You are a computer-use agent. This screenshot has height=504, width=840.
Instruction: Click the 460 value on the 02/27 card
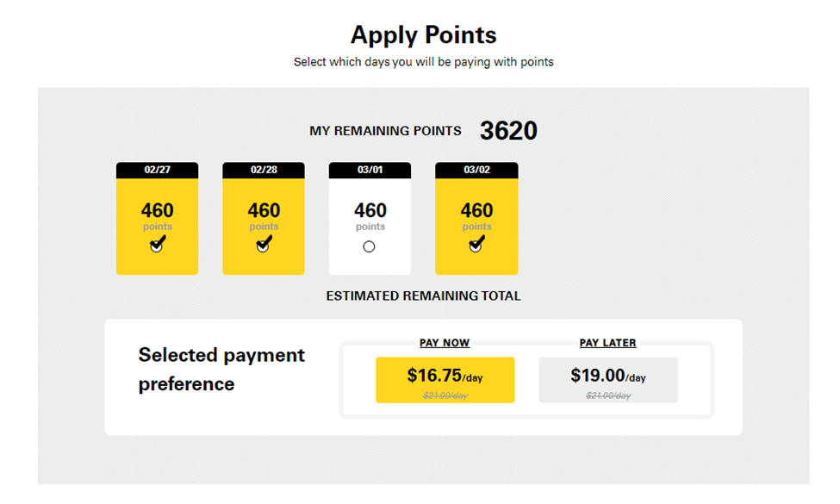(x=157, y=210)
